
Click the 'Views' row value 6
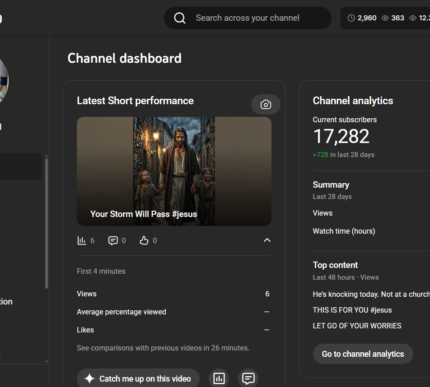tap(267, 294)
